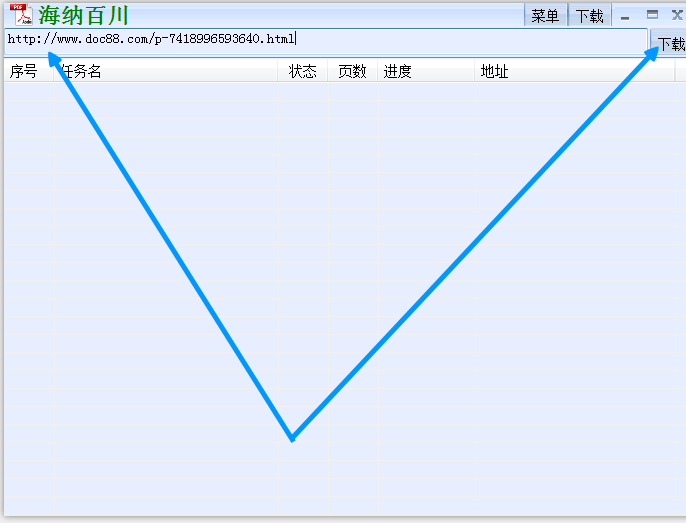Click the URL address input field

[x=326, y=41]
